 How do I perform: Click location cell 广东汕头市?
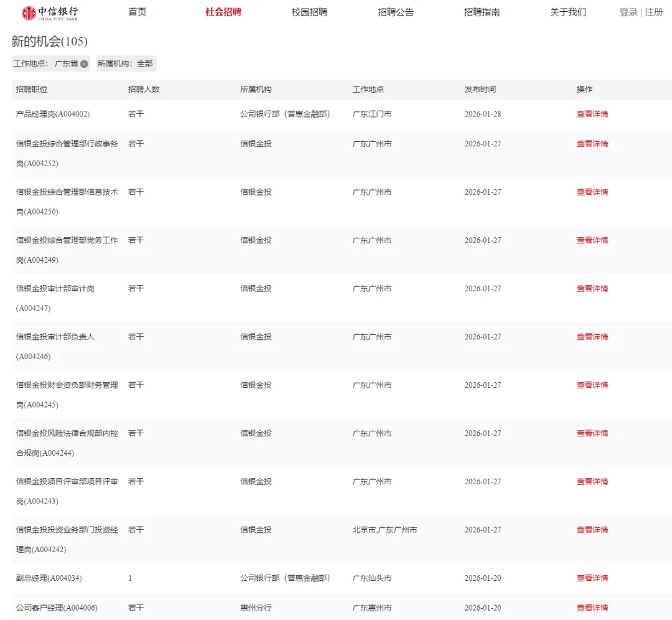tap(372, 578)
